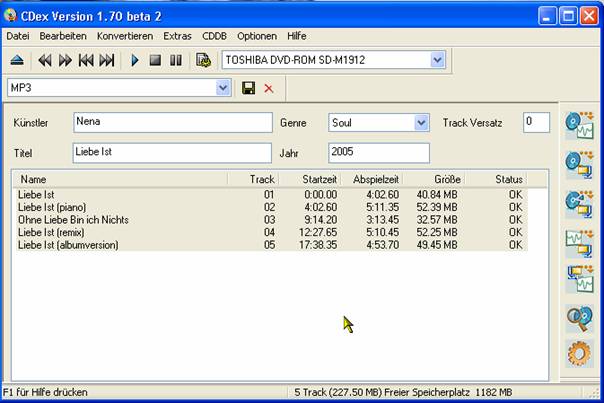Save the profile with floppy disk icon
Screen dimensions: 604x403
(x=248, y=88)
